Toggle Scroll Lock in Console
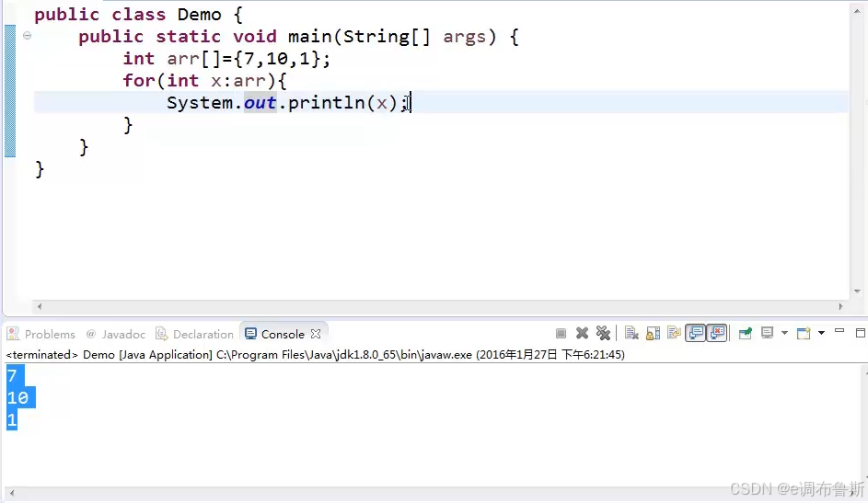The height and width of the screenshot is (503, 868). (x=654, y=333)
